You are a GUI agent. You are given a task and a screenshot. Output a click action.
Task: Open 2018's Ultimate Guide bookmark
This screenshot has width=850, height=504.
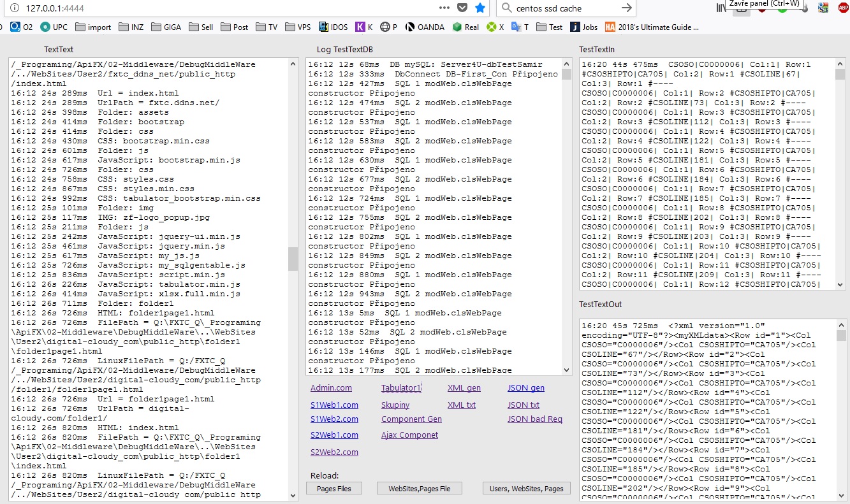click(652, 27)
